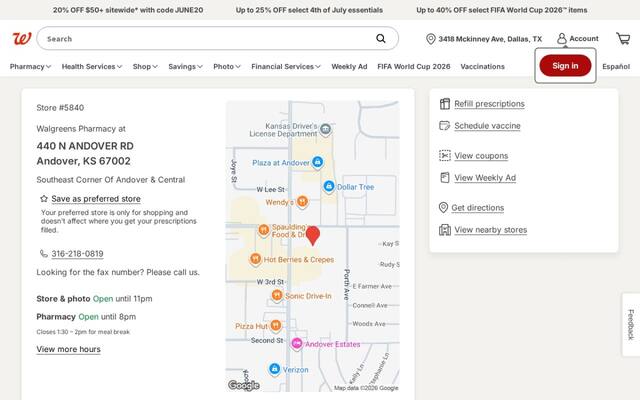Click the Get directions pin icon
Screen dimensions: 640x400
(x=443, y=207)
